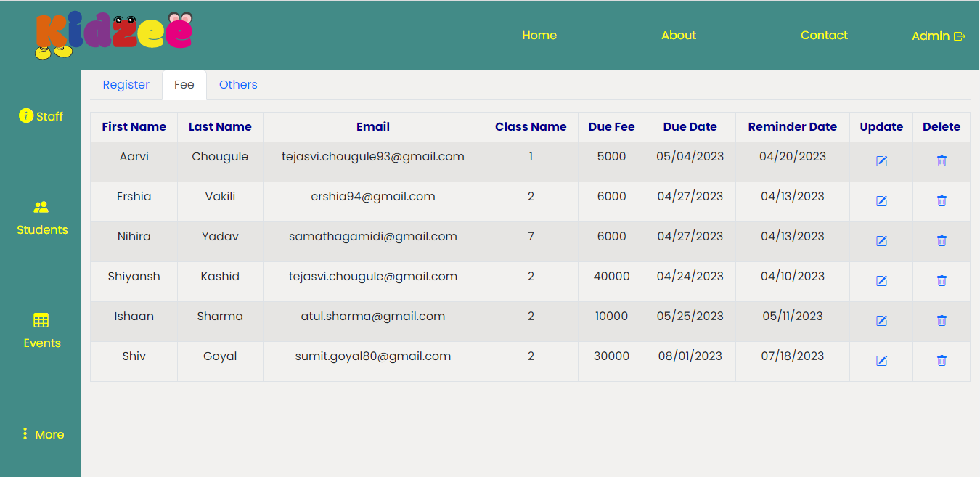
Task: Click the update icon for Nihira Yadav
Action: (881, 241)
